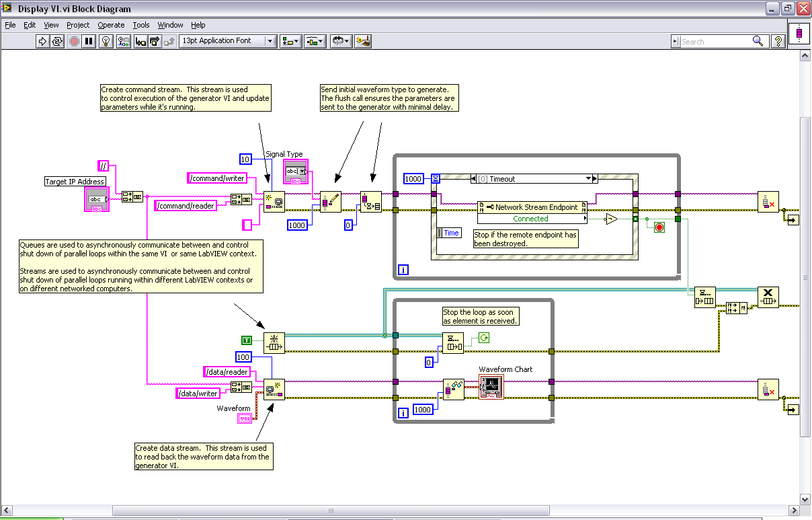Screen dimensions: 812x520
Task: Open the Align Objects dropdown
Action: pyautogui.click(x=290, y=41)
